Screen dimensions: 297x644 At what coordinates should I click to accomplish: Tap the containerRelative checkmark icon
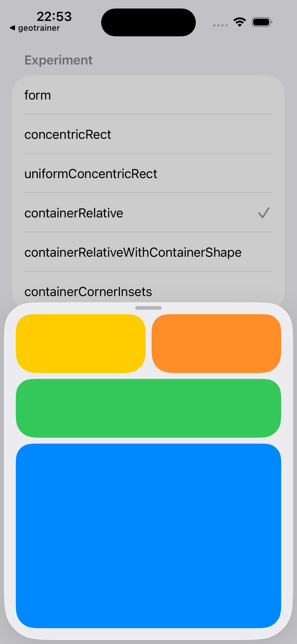click(264, 213)
